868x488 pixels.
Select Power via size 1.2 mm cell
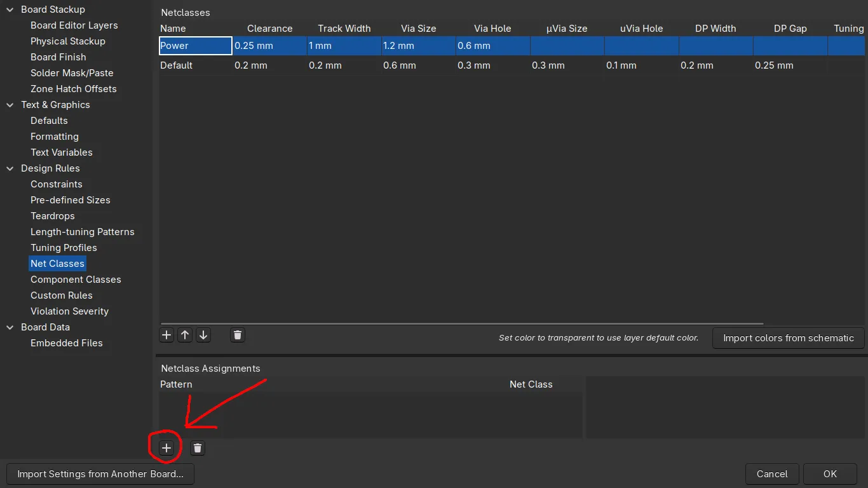pos(418,46)
